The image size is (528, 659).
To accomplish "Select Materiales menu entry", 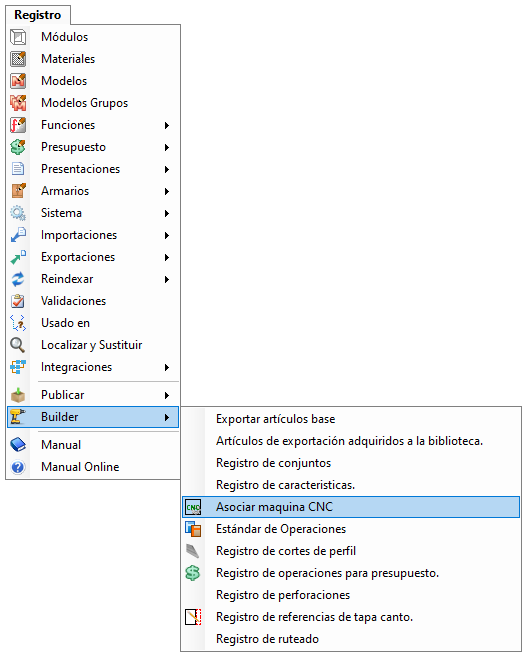I will (x=93, y=59).
